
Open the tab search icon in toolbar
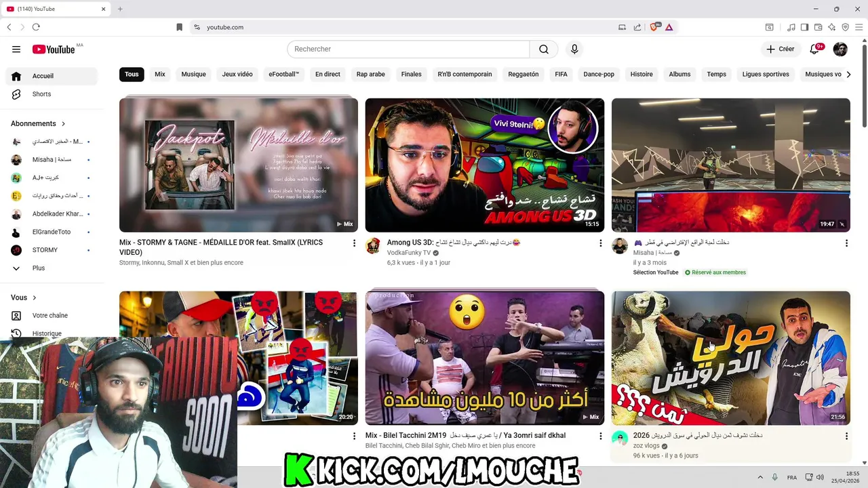coord(769,27)
